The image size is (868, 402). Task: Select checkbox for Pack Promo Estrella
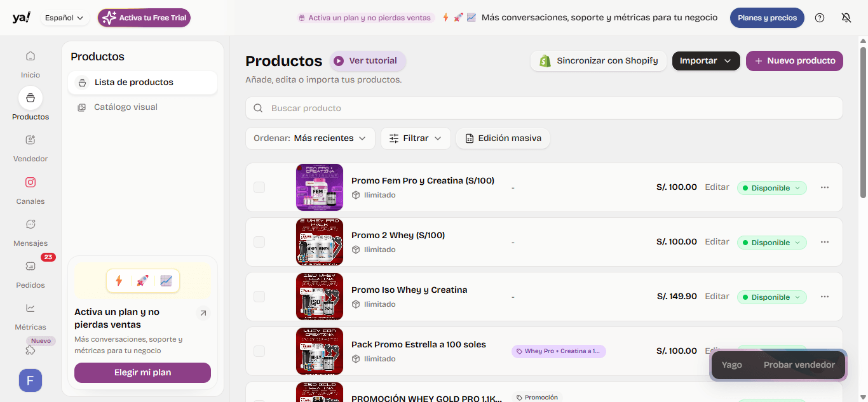[x=259, y=351]
